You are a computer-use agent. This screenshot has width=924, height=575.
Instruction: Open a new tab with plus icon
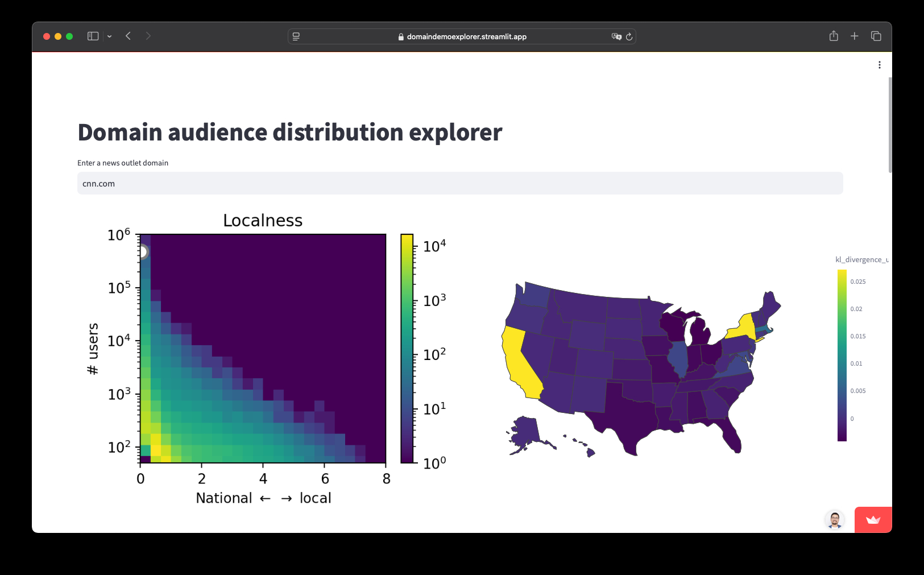pyautogui.click(x=854, y=36)
